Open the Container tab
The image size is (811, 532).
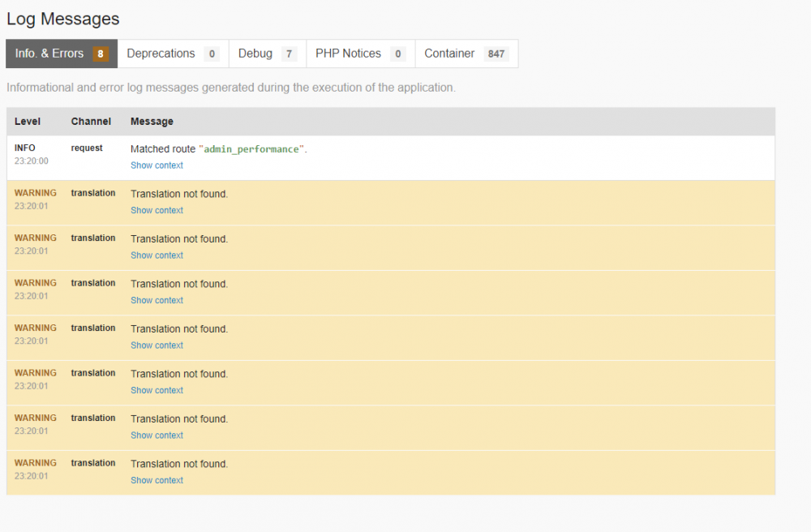[x=466, y=54]
